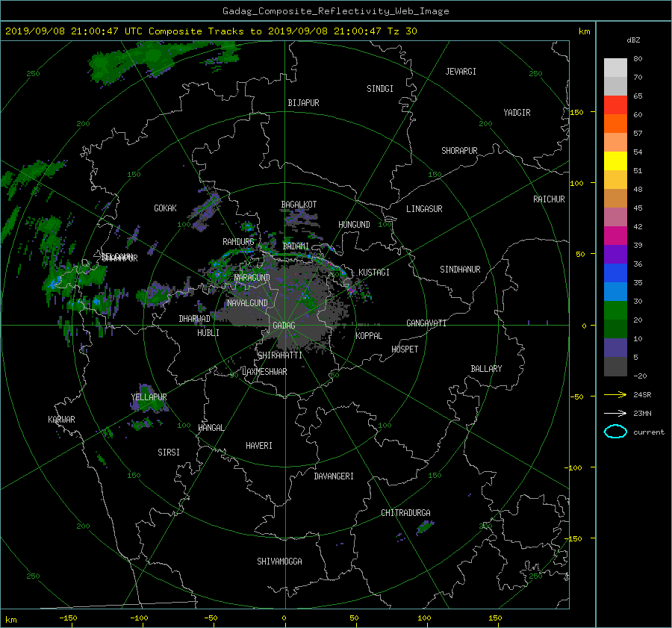Viewport: 672px width, 628px height.
Task: Click the 'NARAGUND' city label
Action: 252,278
